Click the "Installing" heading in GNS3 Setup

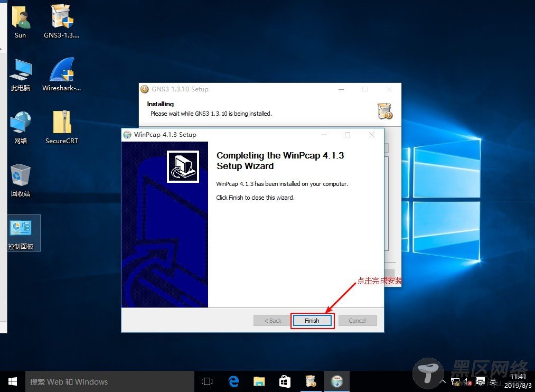(x=161, y=104)
